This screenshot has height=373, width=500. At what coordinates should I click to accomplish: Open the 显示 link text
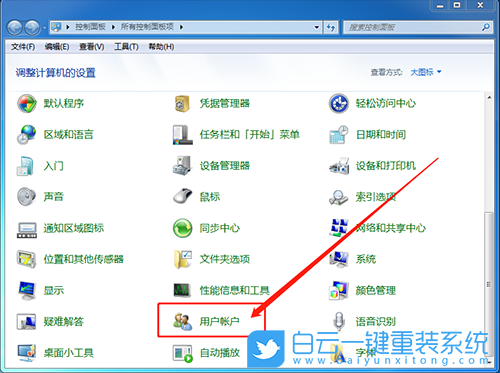[53, 290]
